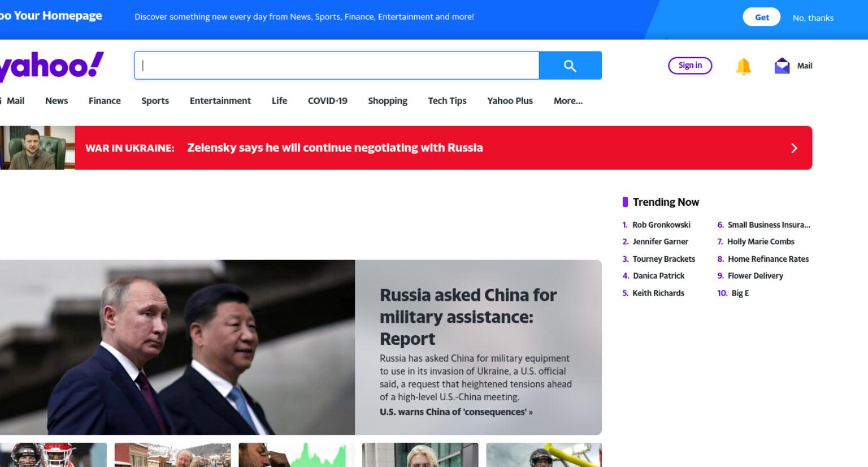Open the blonde woman story thumbnail

[420, 455]
